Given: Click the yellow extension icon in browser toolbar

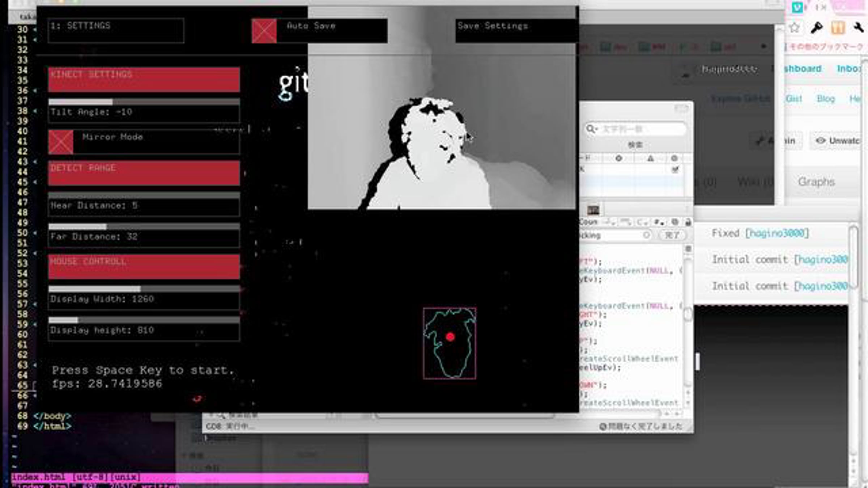Looking at the screenshot, I should click(x=838, y=27).
